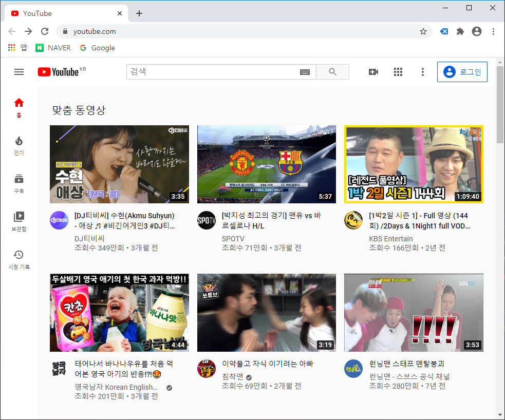The height and width of the screenshot is (420, 505).
Task: Click channel name 런닝맨 - 스브스 공식 채널
Action: [409, 376]
